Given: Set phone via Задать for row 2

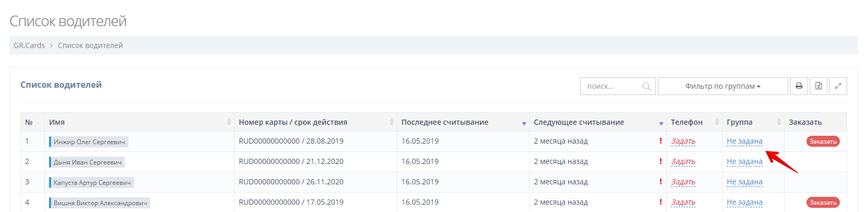Looking at the screenshot, I should (x=683, y=162).
